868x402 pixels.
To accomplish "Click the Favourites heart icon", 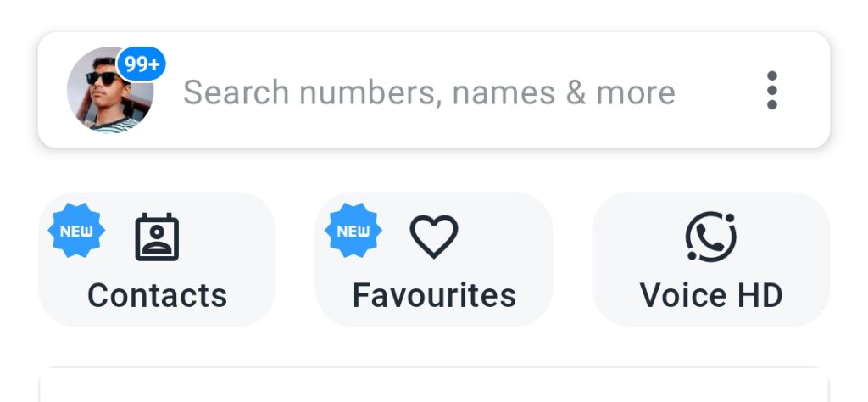I will coord(434,236).
